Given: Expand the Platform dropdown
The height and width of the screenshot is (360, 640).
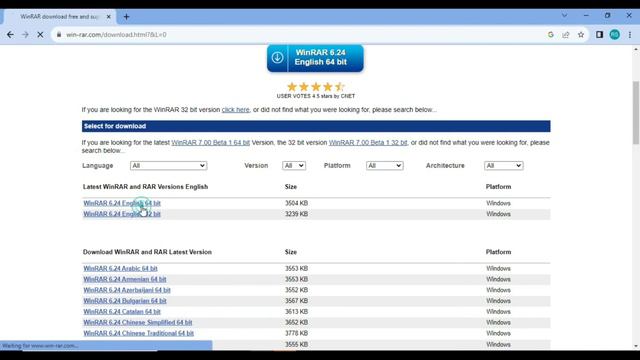Looking at the screenshot, I should point(384,165).
